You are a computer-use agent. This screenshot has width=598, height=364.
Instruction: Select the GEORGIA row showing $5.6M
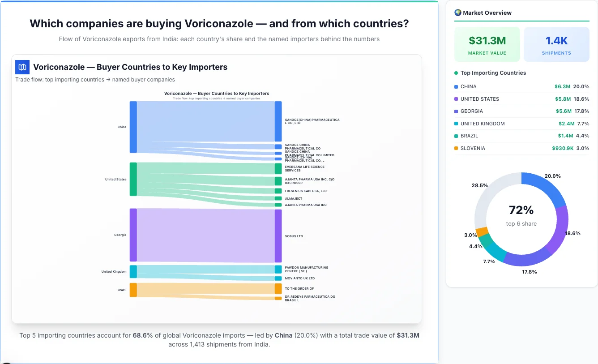coord(521,111)
